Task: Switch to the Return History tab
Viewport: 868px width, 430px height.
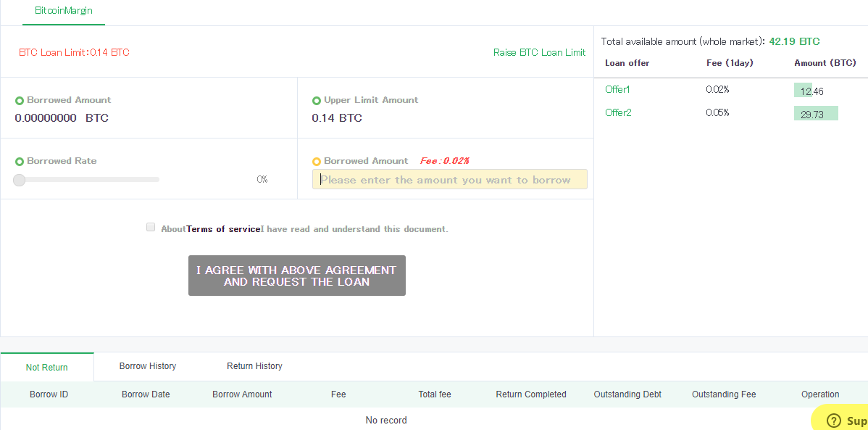Action: (x=254, y=366)
